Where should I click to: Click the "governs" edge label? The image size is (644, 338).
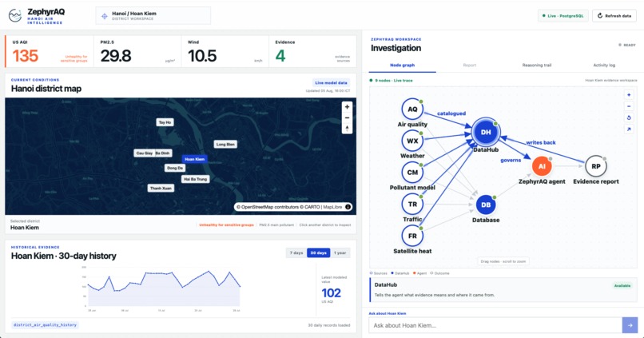point(511,160)
